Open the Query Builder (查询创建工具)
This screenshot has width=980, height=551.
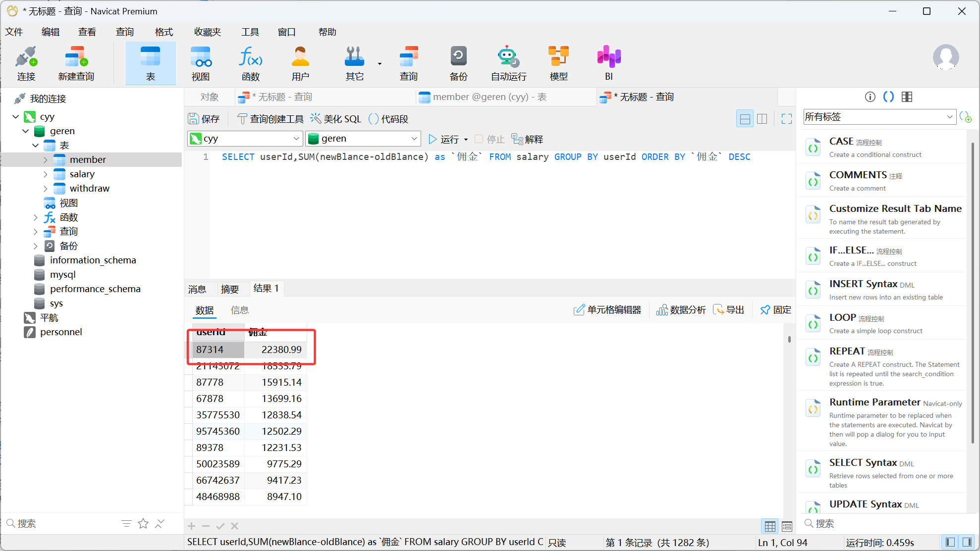click(x=271, y=119)
